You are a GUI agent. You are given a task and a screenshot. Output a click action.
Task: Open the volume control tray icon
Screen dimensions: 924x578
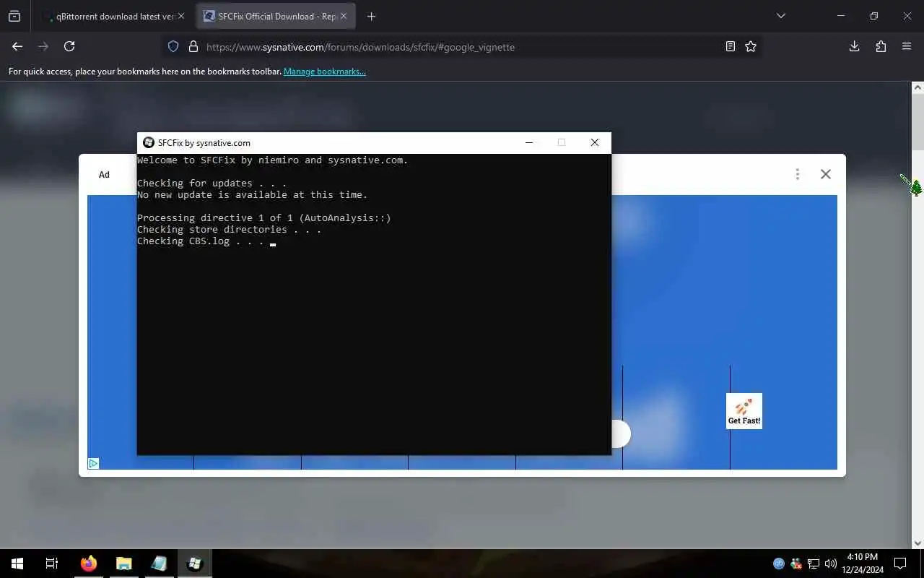click(x=830, y=564)
